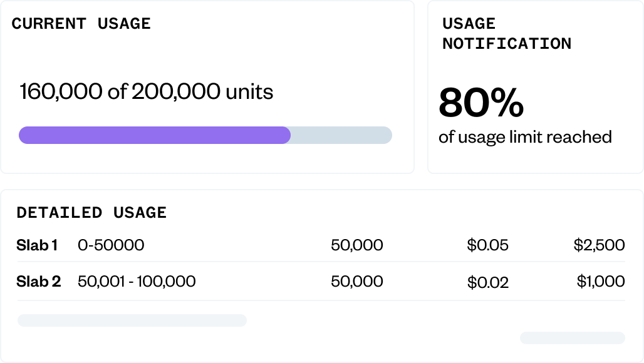644x363 pixels.
Task: Select the Slab 2 row label
Action: (39, 282)
